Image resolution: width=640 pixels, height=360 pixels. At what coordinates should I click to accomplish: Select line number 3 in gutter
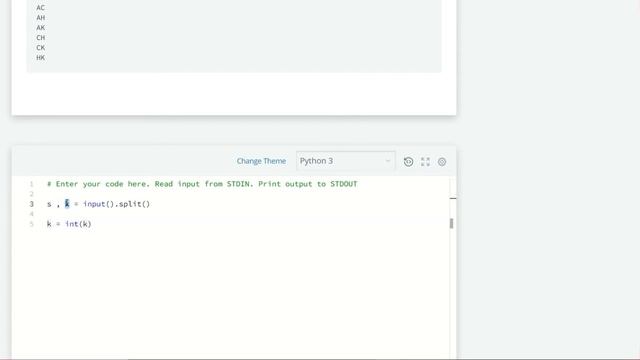(x=31, y=204)
